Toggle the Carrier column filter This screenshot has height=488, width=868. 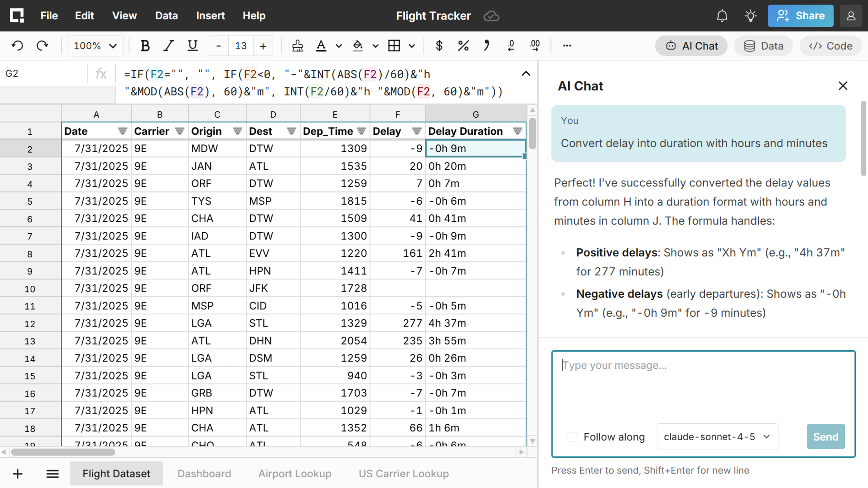point(180,131)
